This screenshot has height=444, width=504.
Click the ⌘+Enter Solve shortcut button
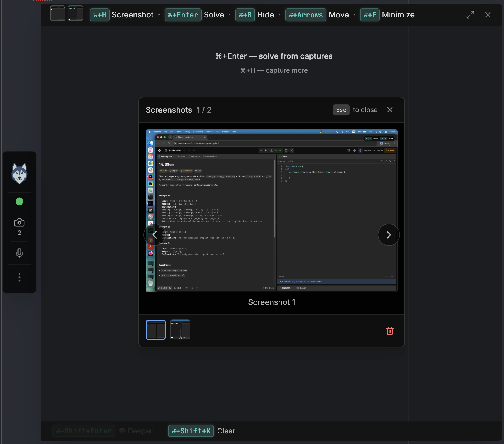coord(194,15)
